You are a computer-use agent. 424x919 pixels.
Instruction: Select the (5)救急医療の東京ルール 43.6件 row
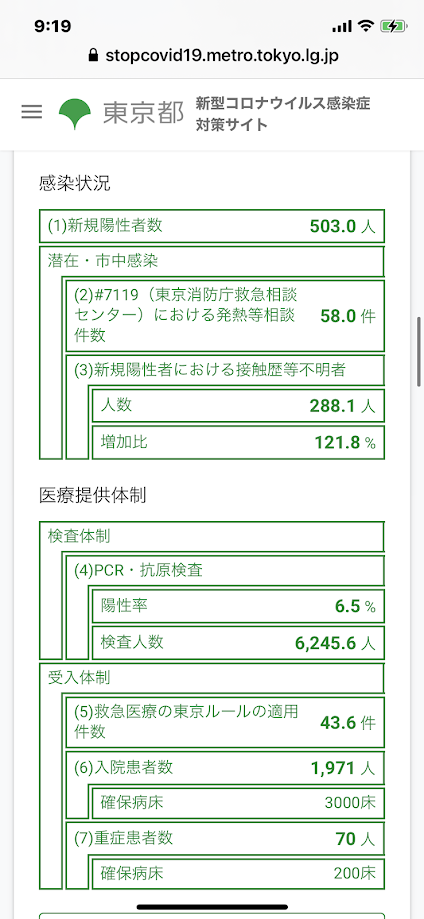click(225, 722)
